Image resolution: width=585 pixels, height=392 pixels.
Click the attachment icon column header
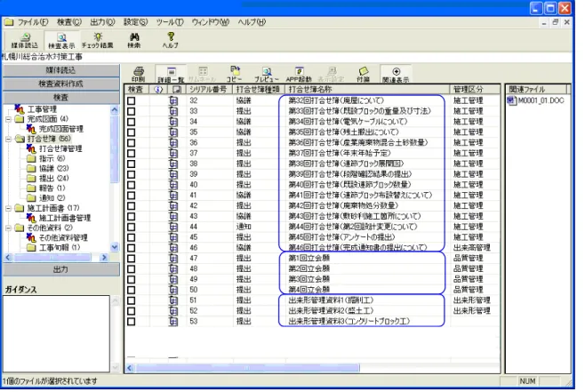[x=177, y=89]
